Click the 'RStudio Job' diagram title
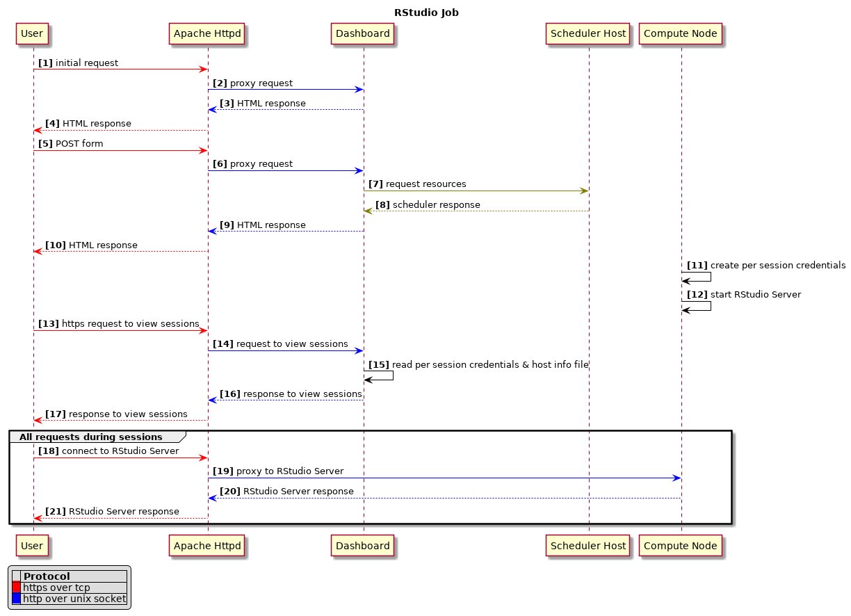 pos(426,12)
